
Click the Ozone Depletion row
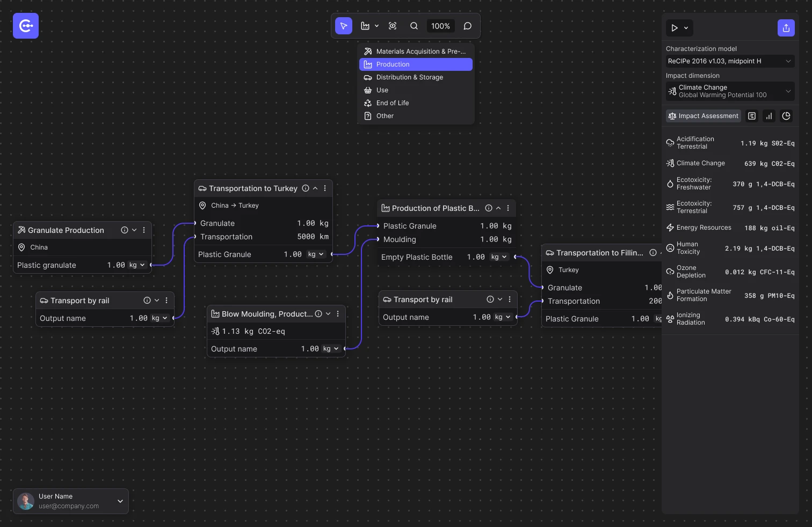[730, 272]
